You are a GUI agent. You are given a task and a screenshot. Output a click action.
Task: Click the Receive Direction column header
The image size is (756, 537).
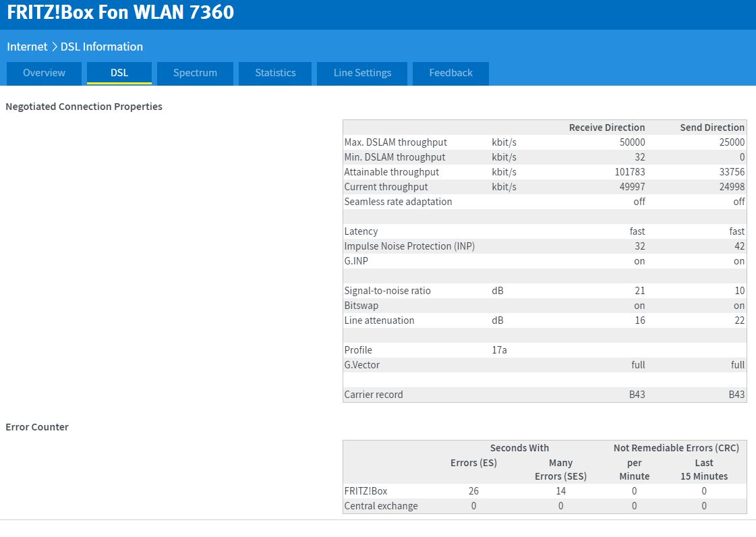click(x=606, y=128)
